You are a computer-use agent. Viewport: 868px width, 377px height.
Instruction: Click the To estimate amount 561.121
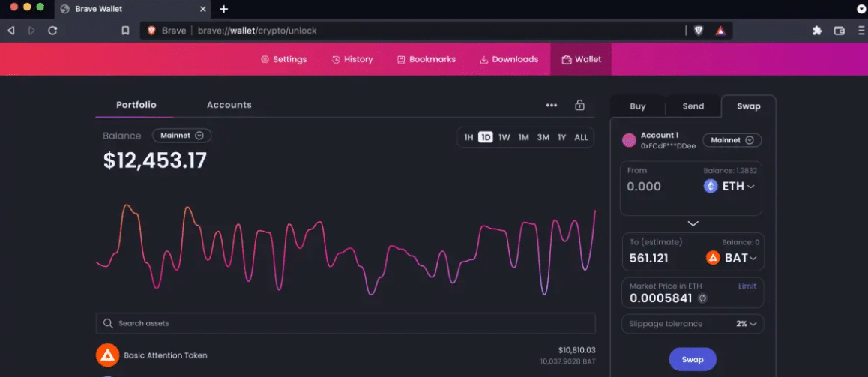[649, 258]
